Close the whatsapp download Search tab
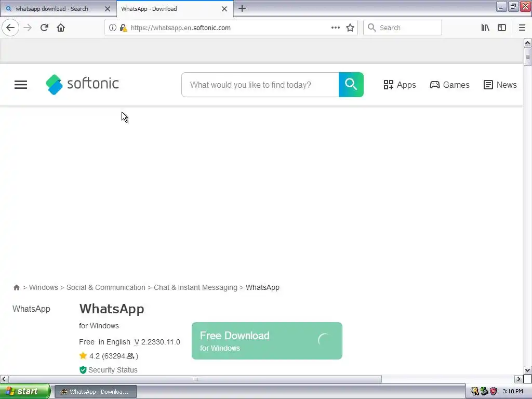532x399 pixels. click(x=108, y=9)
